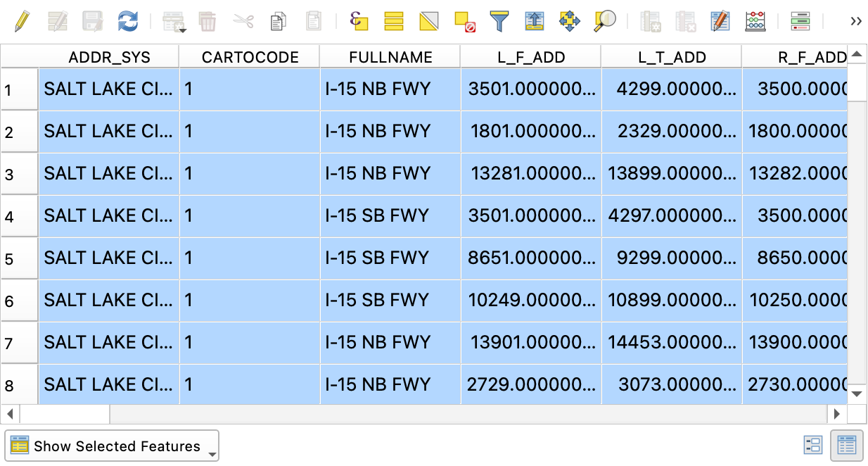Image resolution: width=868 pixels, height=466 pixels.
Task: Invert the feature selection
Action: (429, 21)
